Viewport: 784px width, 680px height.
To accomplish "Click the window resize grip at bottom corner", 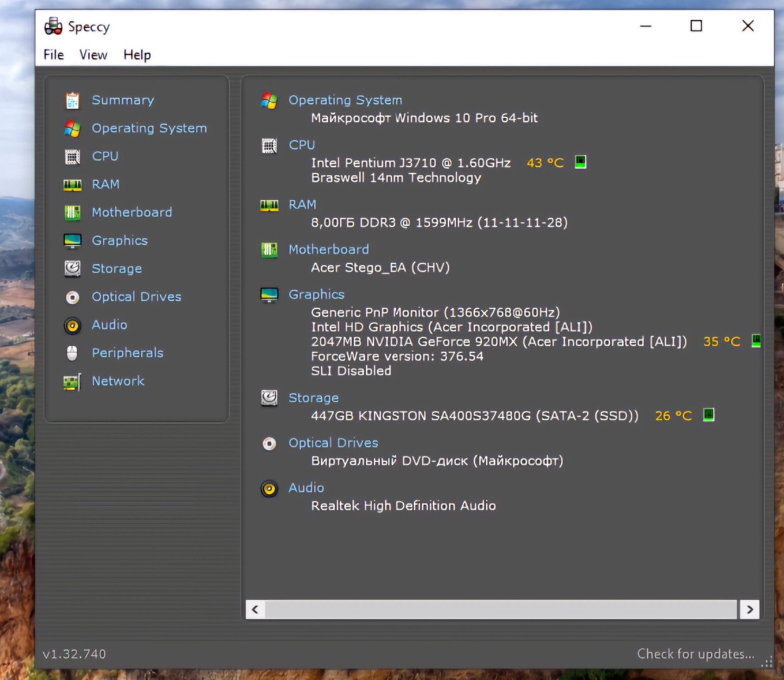I will pyautogui.click(x=767, y=662).
